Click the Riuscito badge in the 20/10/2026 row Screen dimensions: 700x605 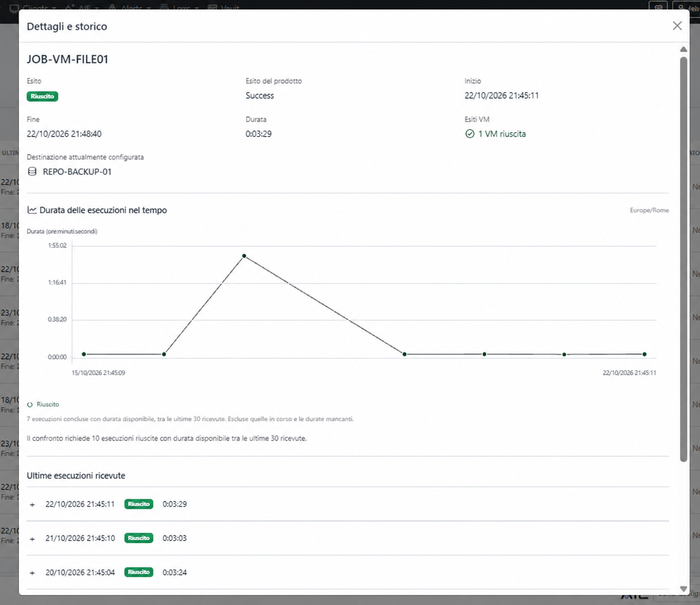pos(139,572)
